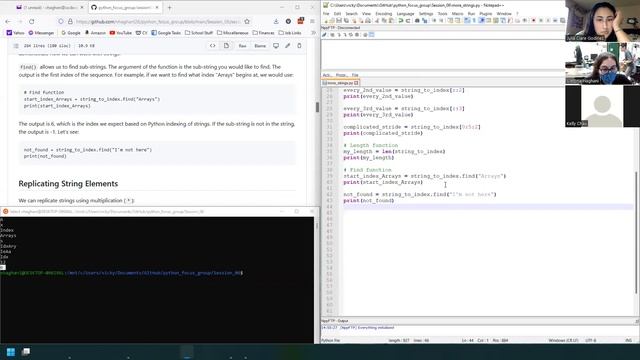Click the Play macro icon in Notepad++
Viewport: 640px width, 360px height.
point(548,20)
